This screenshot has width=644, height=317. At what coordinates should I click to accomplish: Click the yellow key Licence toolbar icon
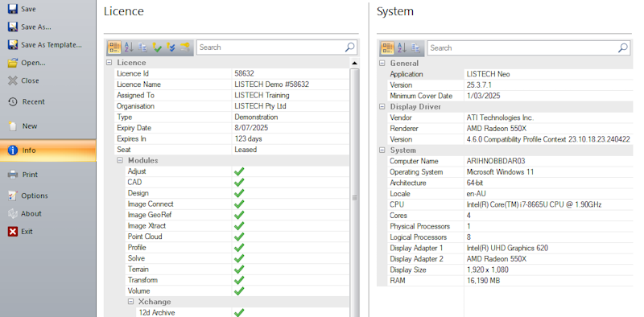pos(185,47)
